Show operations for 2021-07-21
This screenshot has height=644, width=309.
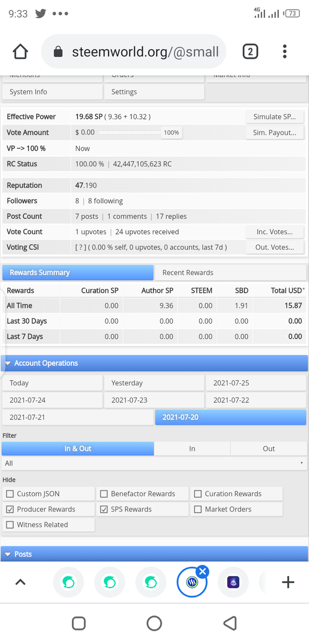click(78, 417)
